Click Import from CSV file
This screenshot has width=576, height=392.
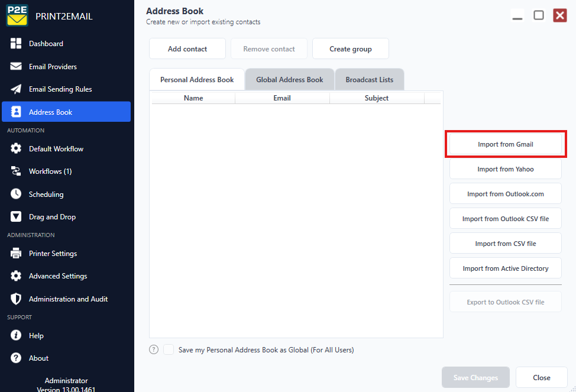point(506,243)
